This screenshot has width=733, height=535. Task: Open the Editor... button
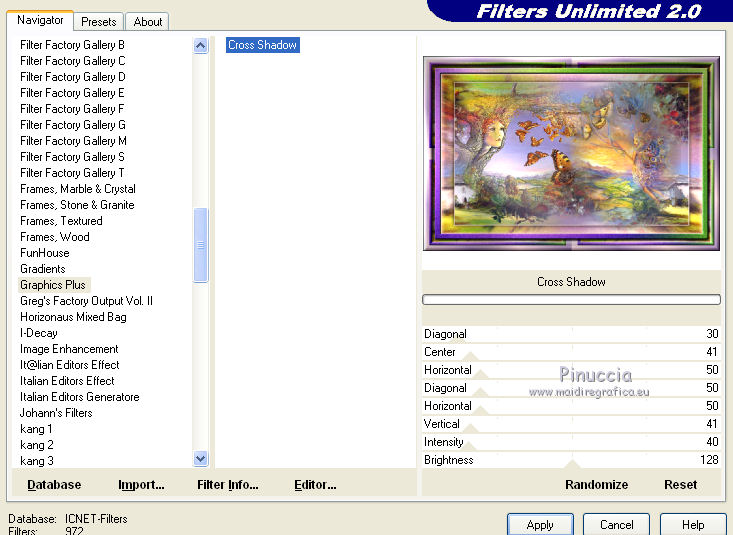(315, 485)
